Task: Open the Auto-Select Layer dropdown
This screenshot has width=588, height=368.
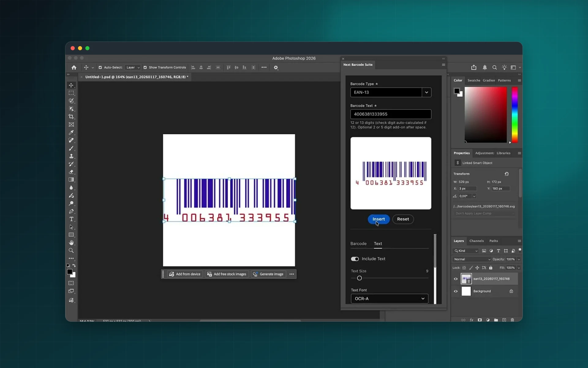Action: [133, 67]
